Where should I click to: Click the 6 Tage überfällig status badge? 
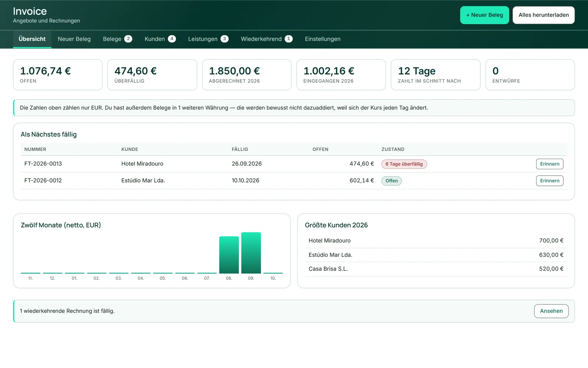tap(404, 164)
